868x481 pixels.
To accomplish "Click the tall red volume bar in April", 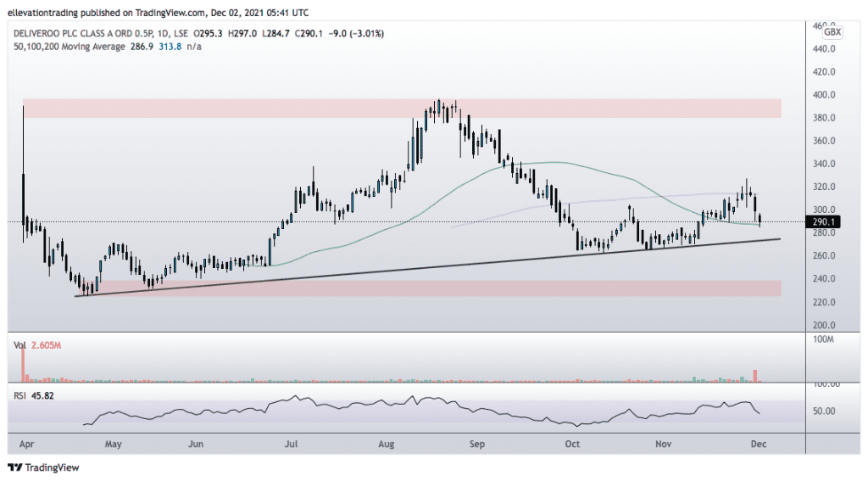I will (23, 365).
